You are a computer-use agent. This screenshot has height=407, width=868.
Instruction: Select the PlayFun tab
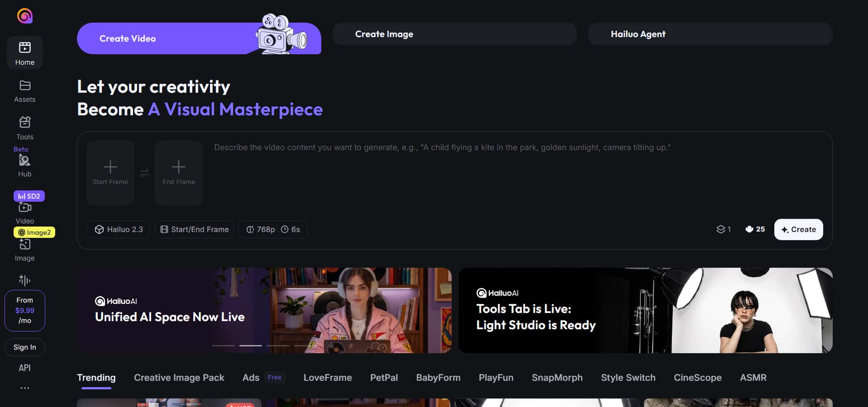click(496, 378)
